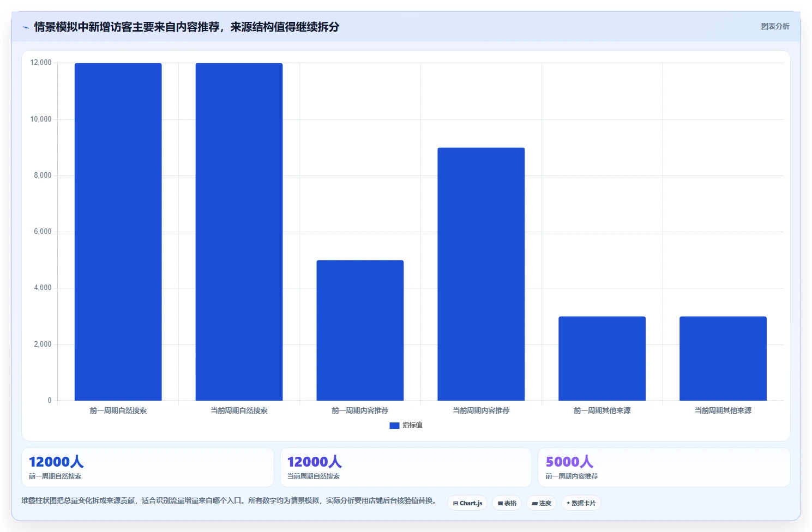Click the 前一周期自然搜索 bar in chart
812x532 pixels.
pyautogui.click(x=118, y=232)
